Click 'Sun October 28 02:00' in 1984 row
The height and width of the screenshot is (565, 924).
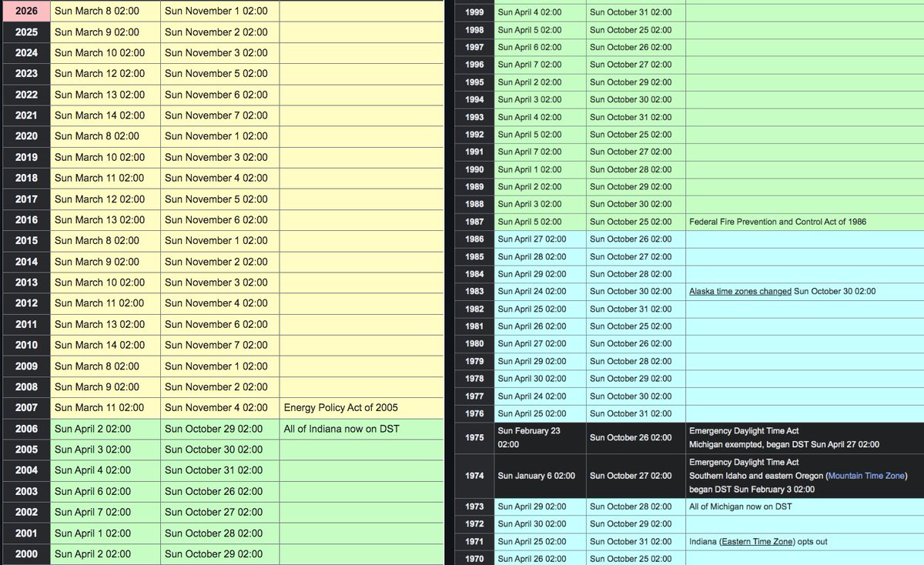click(631, 275)
